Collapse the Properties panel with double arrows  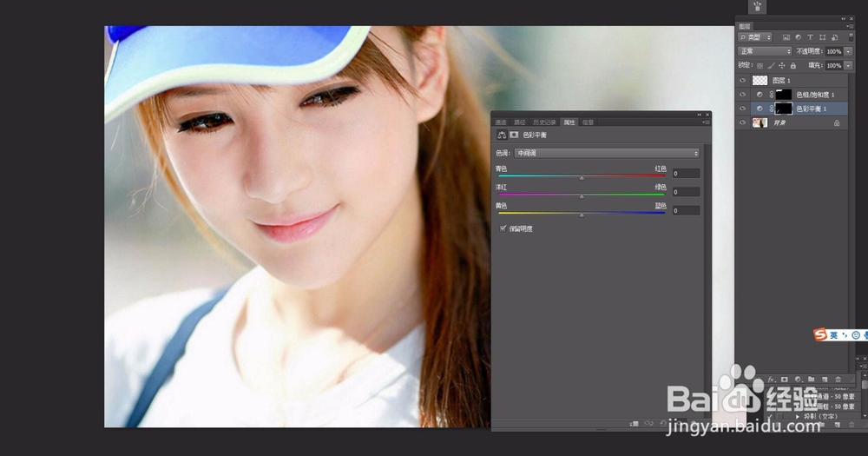(x=699, y=115)
